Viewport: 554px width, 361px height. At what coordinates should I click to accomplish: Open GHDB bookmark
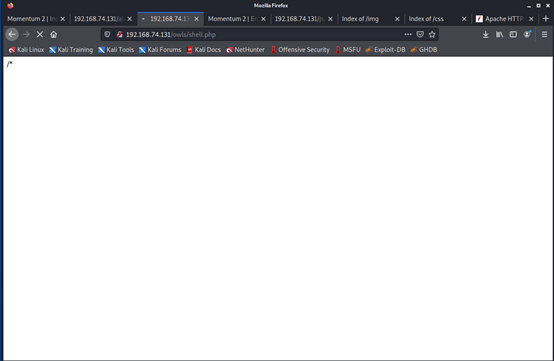(424, 50)
